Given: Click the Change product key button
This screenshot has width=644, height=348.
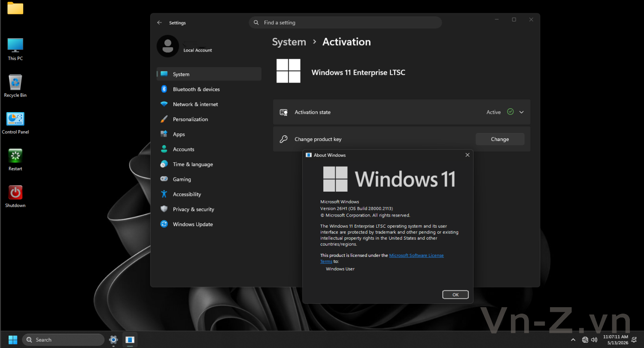Looking at the screenshot, I should [x=500, y=139].
